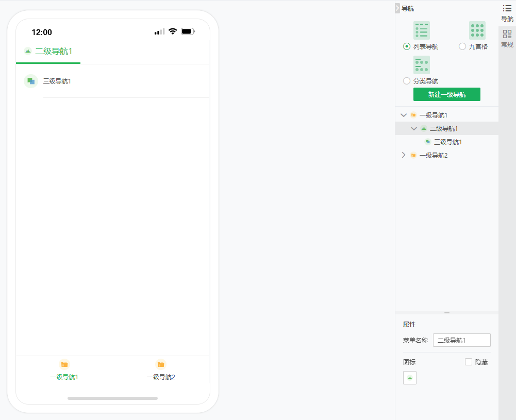The image size is (516, 420).
Task: Select the 列表导航 list layout icon
Action: [422, 30]
